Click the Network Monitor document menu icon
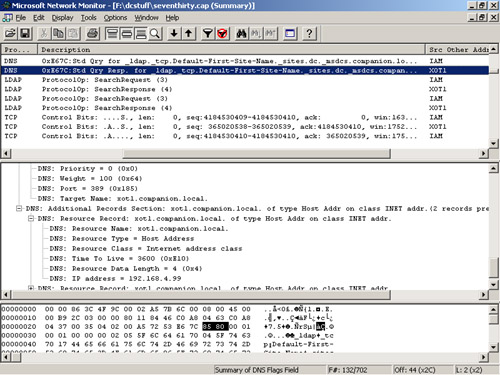500x375 pixels. (7, 18)
